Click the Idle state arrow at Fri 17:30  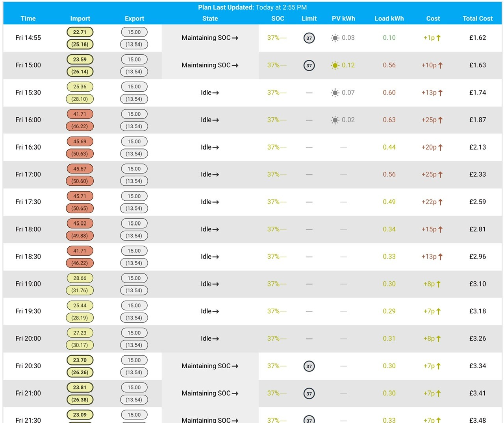(x=216, y=202)
